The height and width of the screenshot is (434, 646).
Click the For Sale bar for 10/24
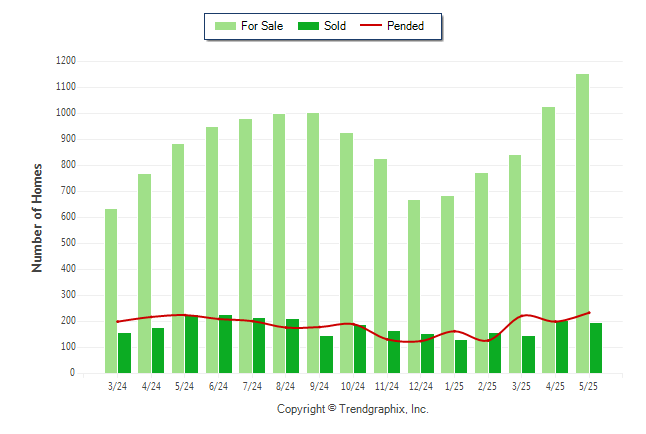pos(346,253)
